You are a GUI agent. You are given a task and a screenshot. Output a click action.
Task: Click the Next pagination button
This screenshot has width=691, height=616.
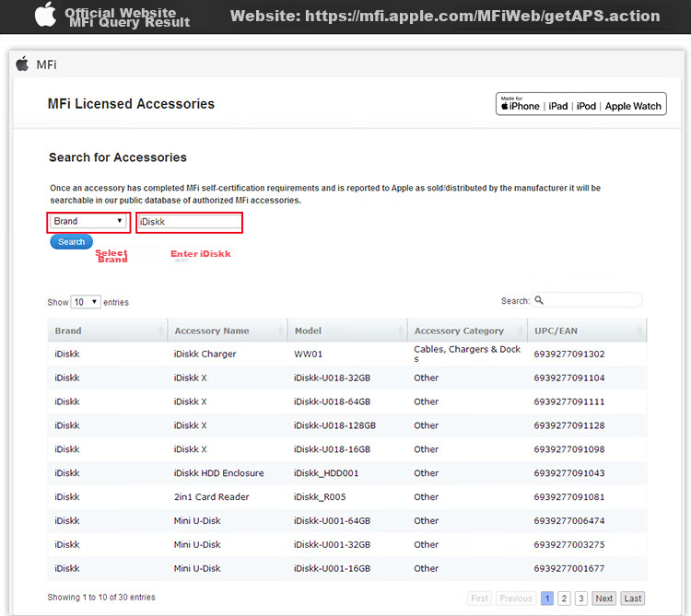click(603, 599)
